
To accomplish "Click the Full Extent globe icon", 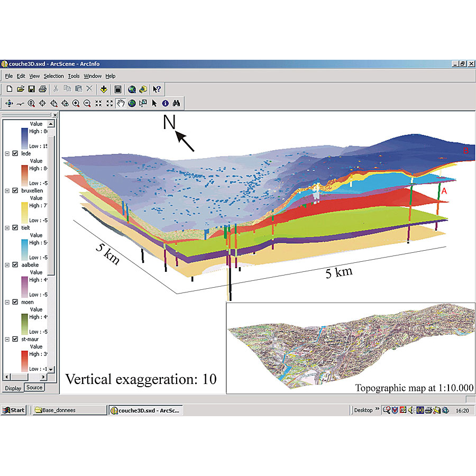I will tap(132, 104).
